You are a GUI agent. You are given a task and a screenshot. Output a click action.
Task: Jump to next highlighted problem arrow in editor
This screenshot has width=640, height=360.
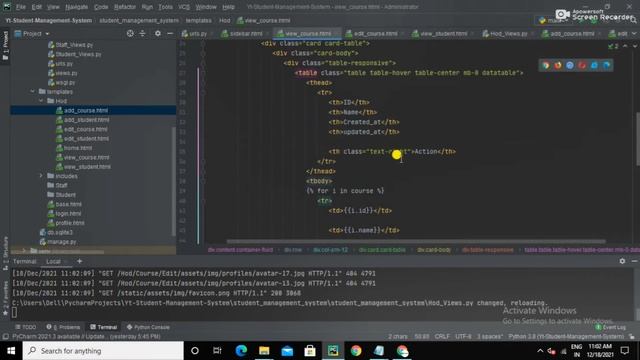(x=635, y=46)
